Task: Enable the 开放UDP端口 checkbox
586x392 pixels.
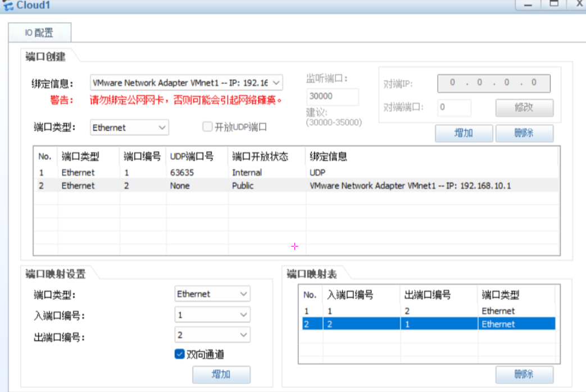Action: [207, 127]
